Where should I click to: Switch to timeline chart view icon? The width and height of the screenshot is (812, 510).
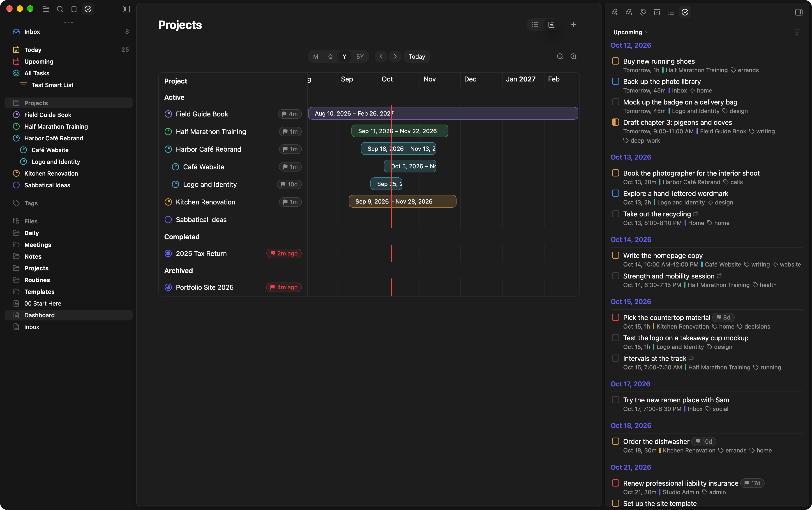(551, 25)
